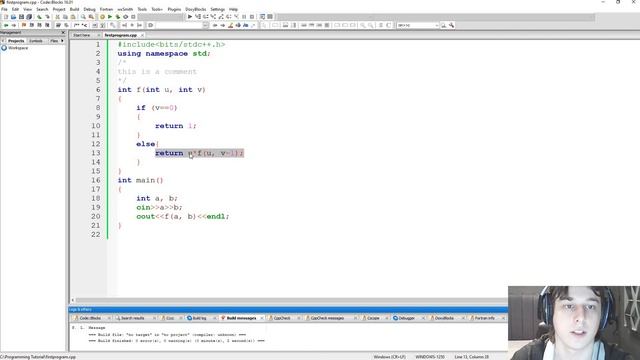Select the Build messages tab

pyautogui.click(x=241, y=318)
